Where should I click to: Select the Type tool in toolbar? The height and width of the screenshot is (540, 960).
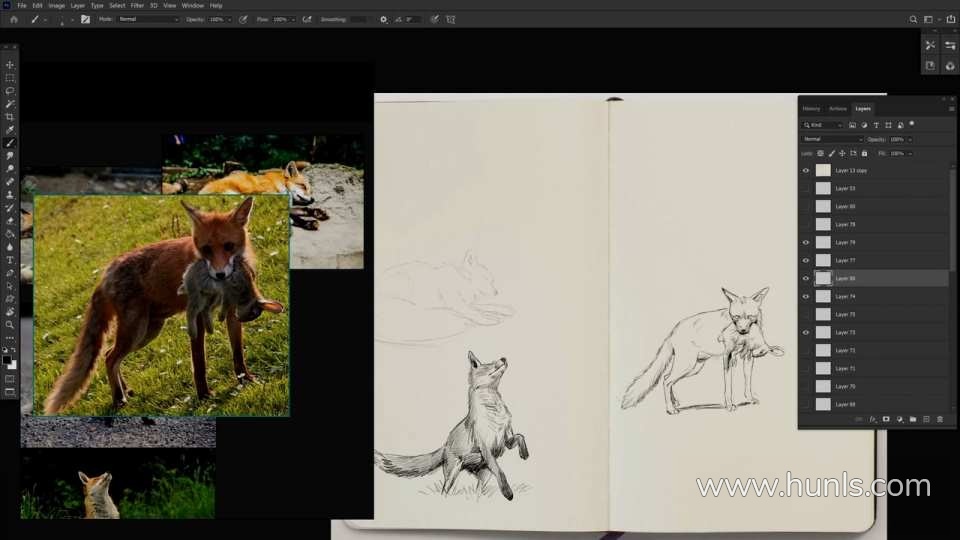click(x=10, y=260)
